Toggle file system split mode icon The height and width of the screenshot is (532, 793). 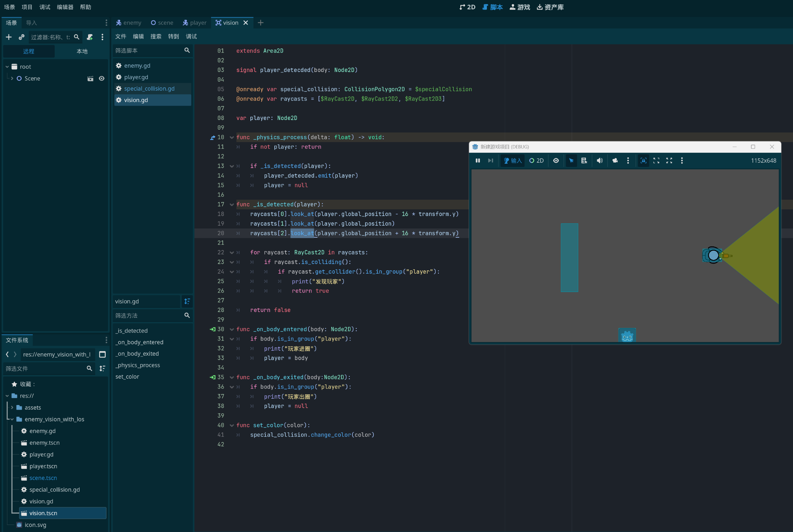(102, 354)
